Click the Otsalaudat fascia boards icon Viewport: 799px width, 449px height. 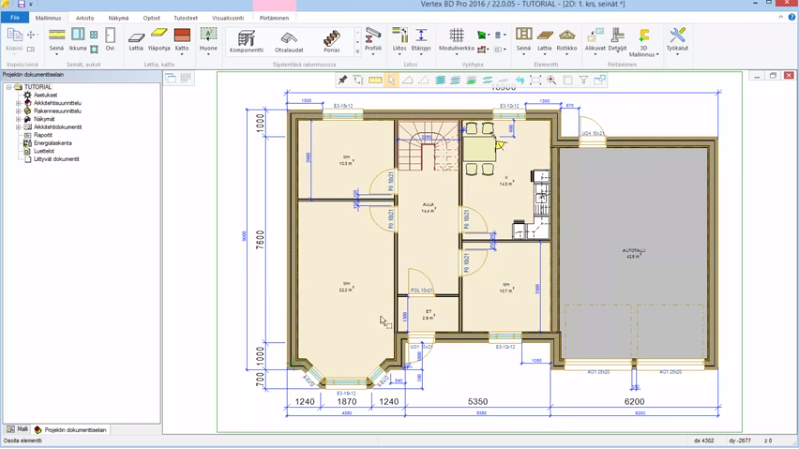(289, 40)
